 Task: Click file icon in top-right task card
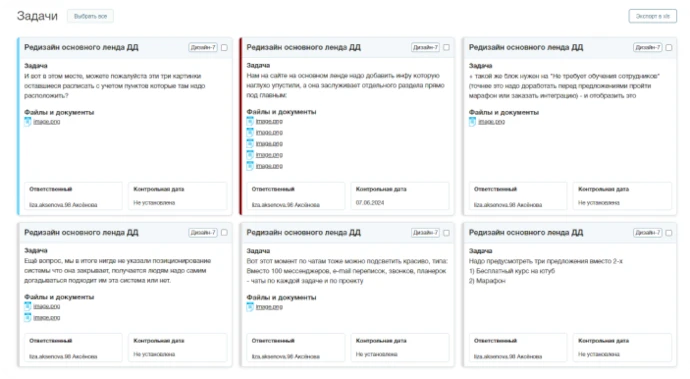point(472,121)
